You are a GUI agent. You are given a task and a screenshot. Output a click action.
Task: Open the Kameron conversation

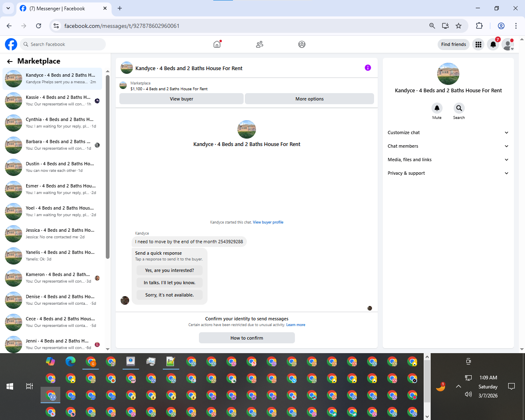coord(52,278)
